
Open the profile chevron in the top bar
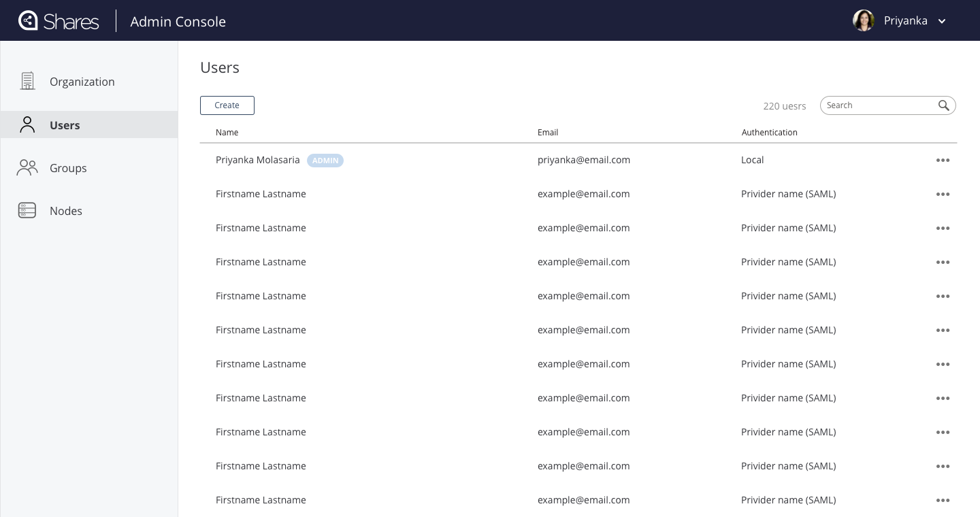(x=942, y=21)
